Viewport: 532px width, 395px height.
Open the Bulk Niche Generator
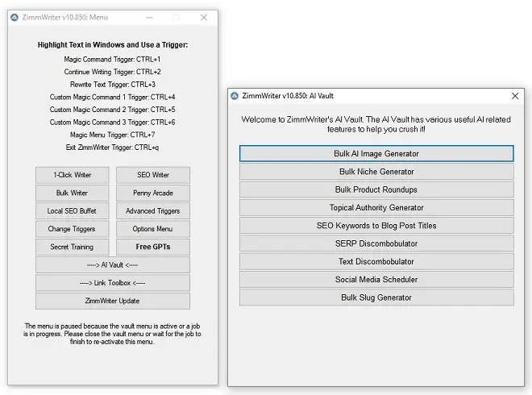coord(376,172)
